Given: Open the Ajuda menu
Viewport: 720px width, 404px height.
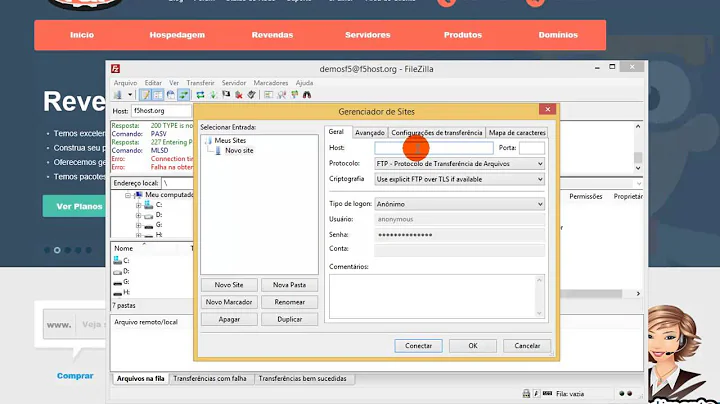Looking at the screenshot, I should 304,83.
